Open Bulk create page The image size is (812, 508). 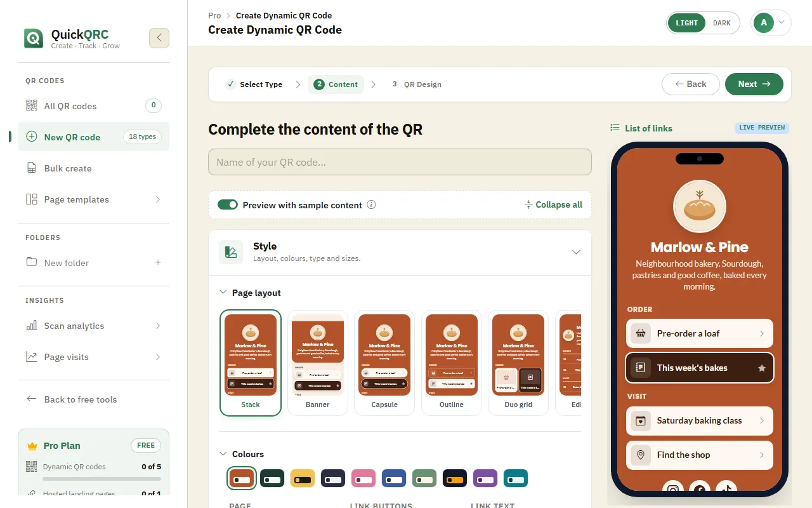point(93,168)
